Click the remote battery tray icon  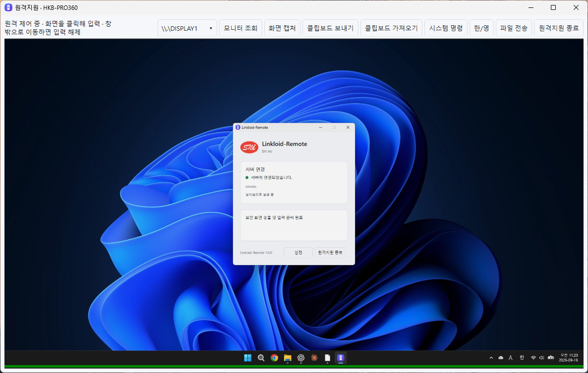click(x=551, y=358)
